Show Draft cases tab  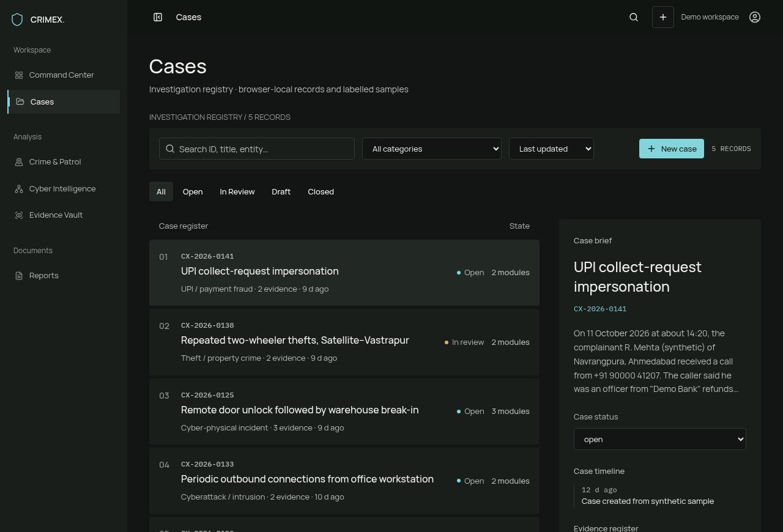[281, 191]
